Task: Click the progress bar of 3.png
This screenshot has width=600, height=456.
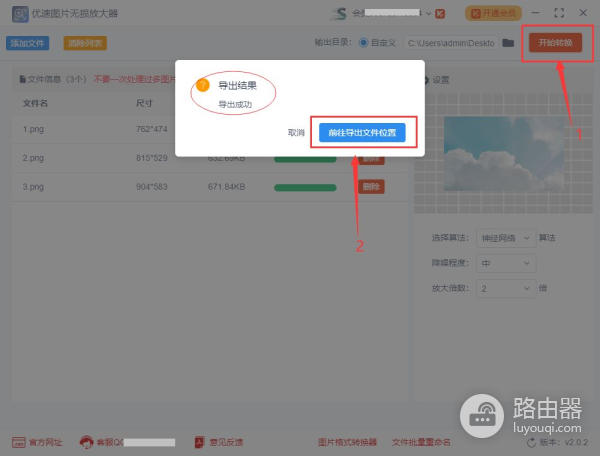Action: 305,187
